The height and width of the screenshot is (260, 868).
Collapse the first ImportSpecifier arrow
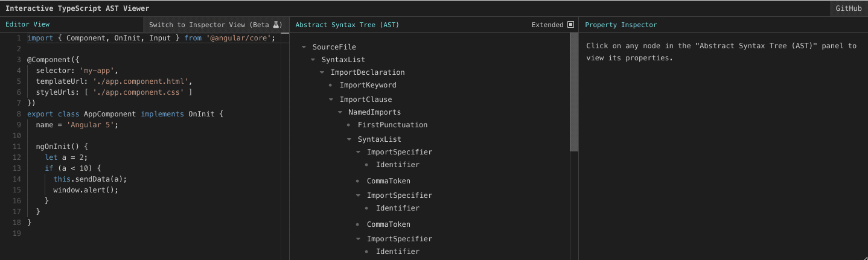click(x=359, y=152)
